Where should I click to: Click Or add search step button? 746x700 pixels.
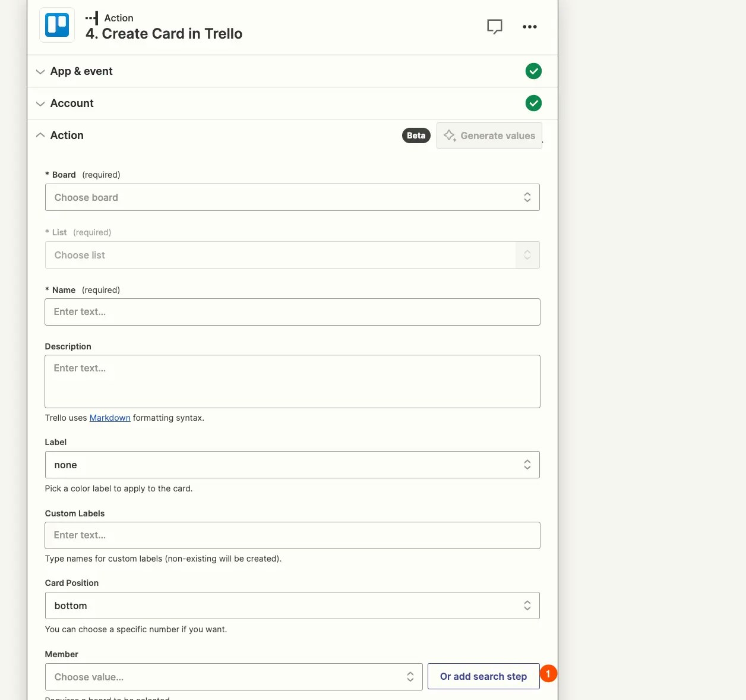[x=483, y=676]
